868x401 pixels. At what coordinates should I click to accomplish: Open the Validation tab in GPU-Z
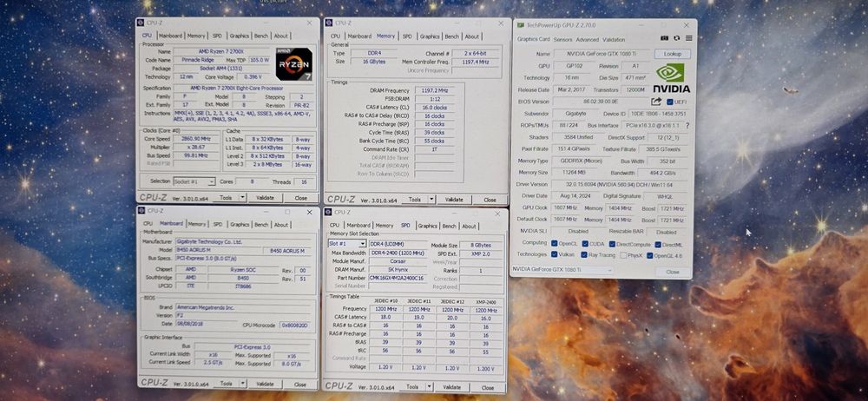pyautogui.click(x=614, y=40)
